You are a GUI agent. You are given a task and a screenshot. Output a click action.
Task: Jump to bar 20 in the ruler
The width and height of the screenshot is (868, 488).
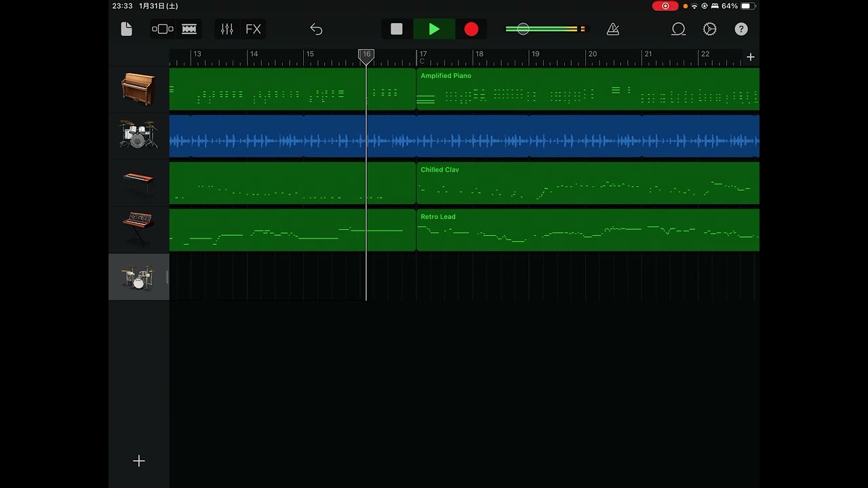pos(592,54)
